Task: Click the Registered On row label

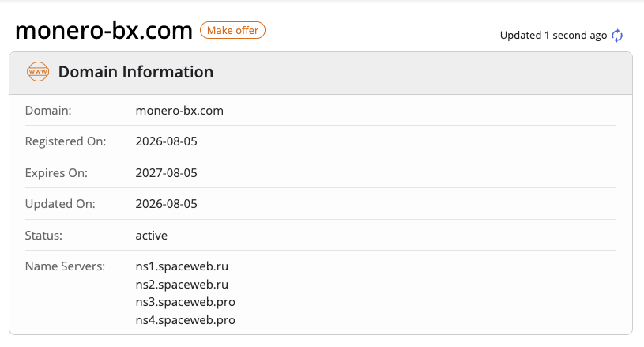Action: (66, 141)
